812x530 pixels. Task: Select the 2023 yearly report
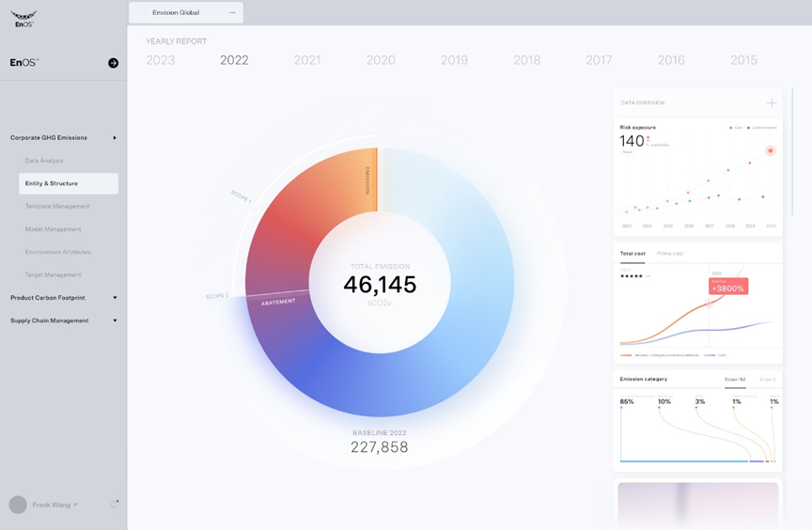tap(161, 60)
